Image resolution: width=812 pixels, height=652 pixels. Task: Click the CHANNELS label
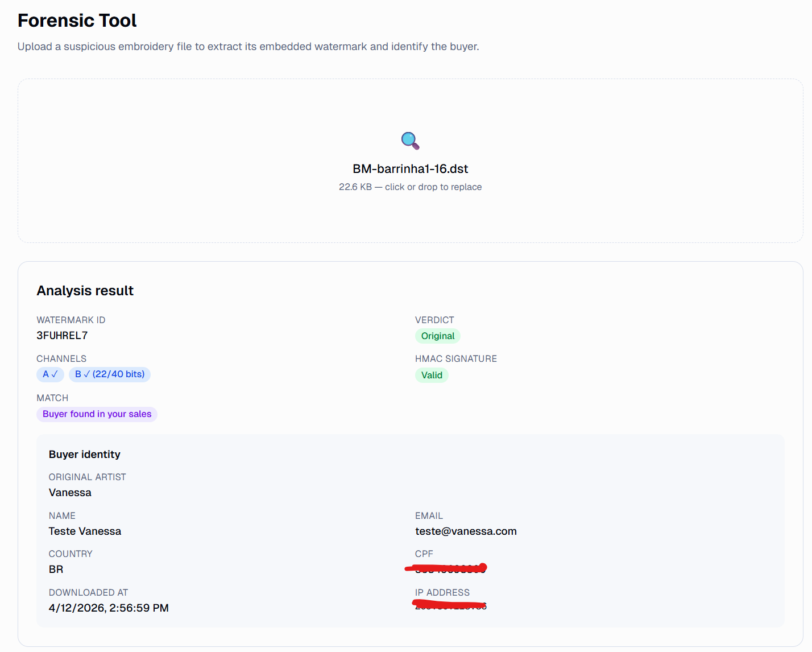click(61, 359)
